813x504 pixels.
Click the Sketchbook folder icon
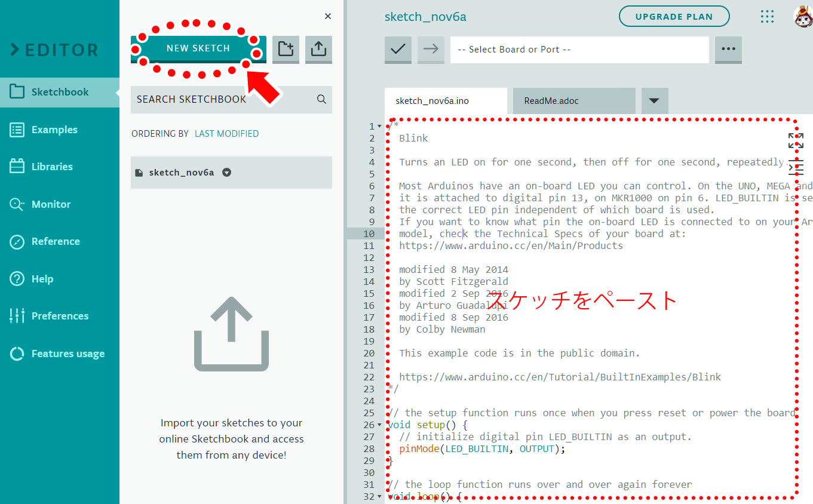click(x=17, y=92)
